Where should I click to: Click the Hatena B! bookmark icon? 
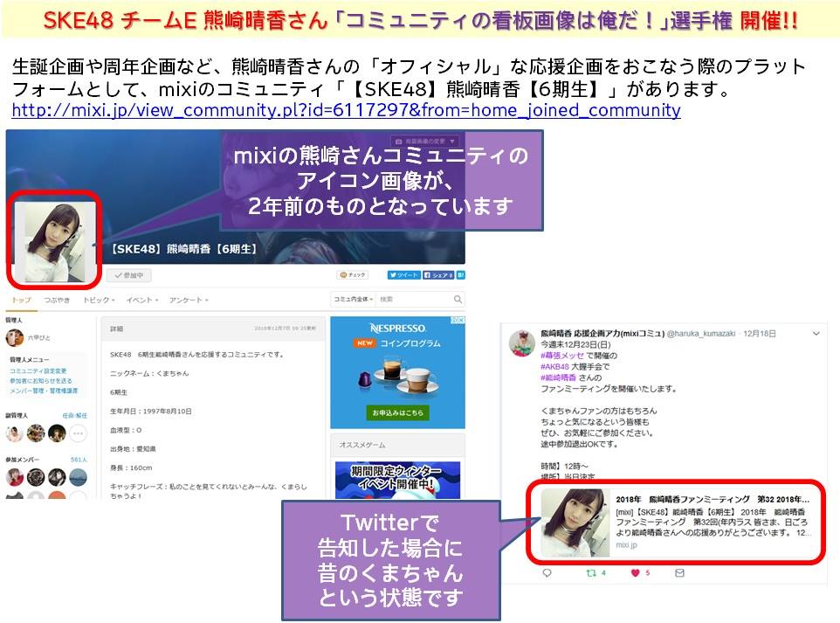[461, 275]
